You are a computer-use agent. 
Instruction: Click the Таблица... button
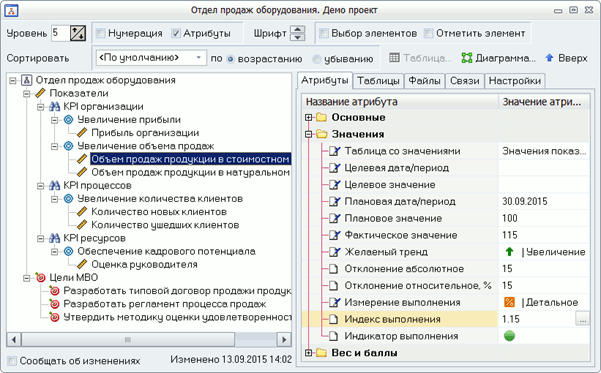420,58
